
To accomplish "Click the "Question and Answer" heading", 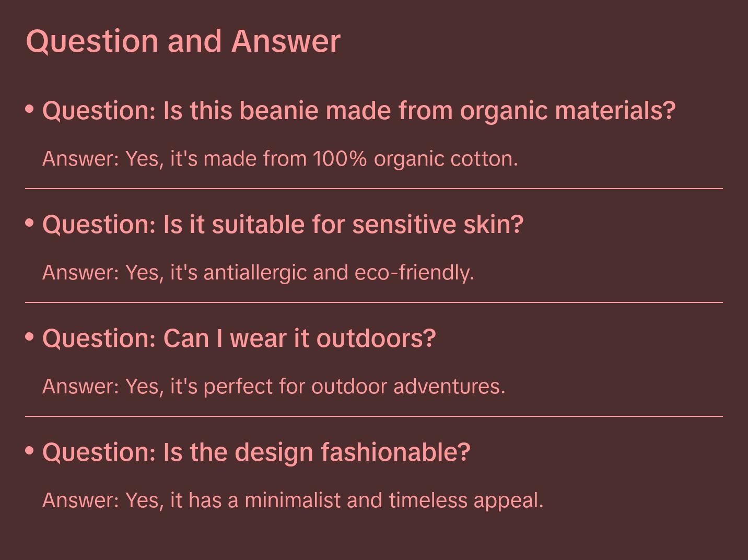I will [183, 41].
